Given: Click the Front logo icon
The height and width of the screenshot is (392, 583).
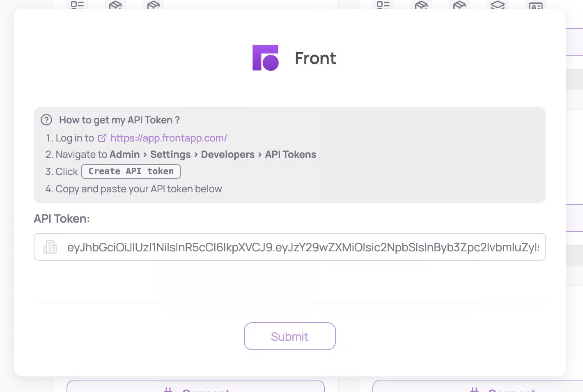Looking at the screenshot, I should 265,58.
